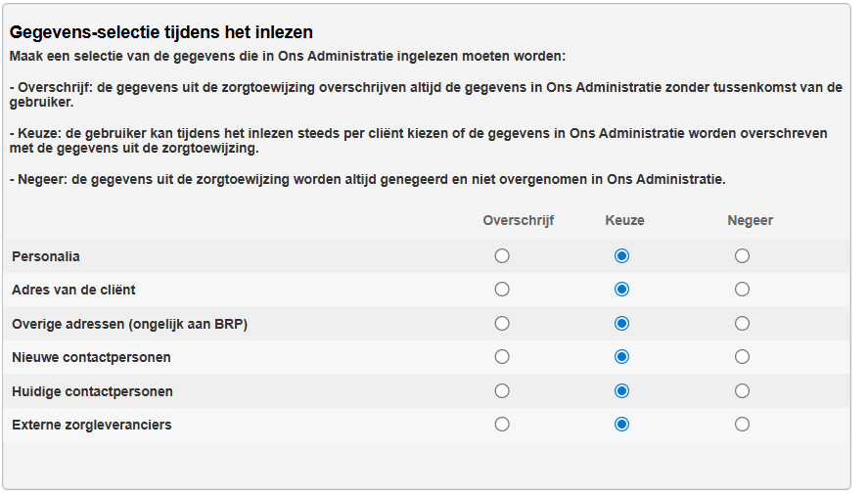868x496 pixels.
Task: Choose Keuze for Overige adressen
Action: click(621, 323)
